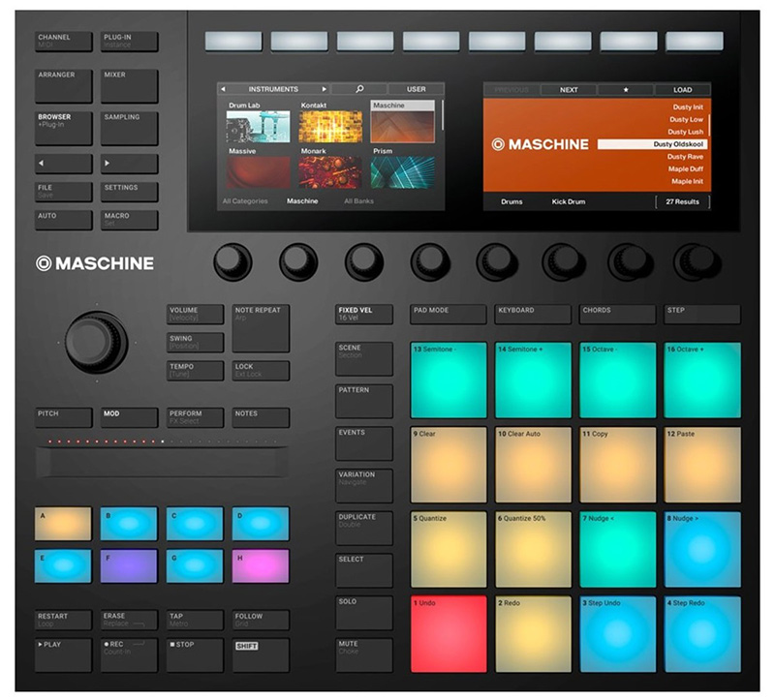Tap pad 12 Paste
Screen dimensions: 775x700
[702, 465]
